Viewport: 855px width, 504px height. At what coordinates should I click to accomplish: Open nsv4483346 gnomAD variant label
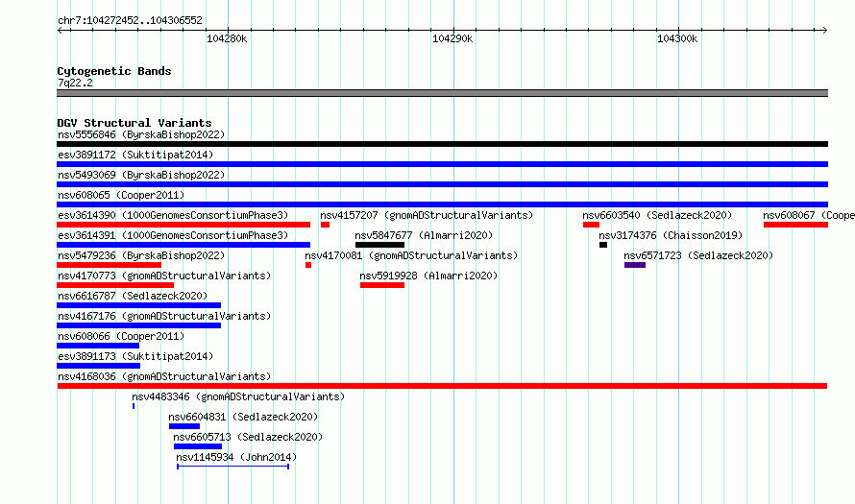click(238, 396)
